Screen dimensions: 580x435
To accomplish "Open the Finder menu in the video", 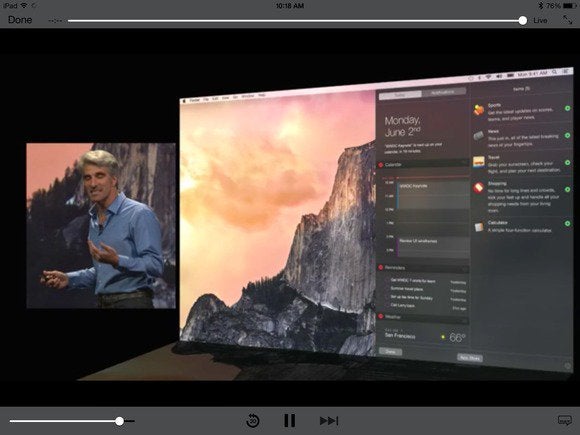I will pos(195,100).
